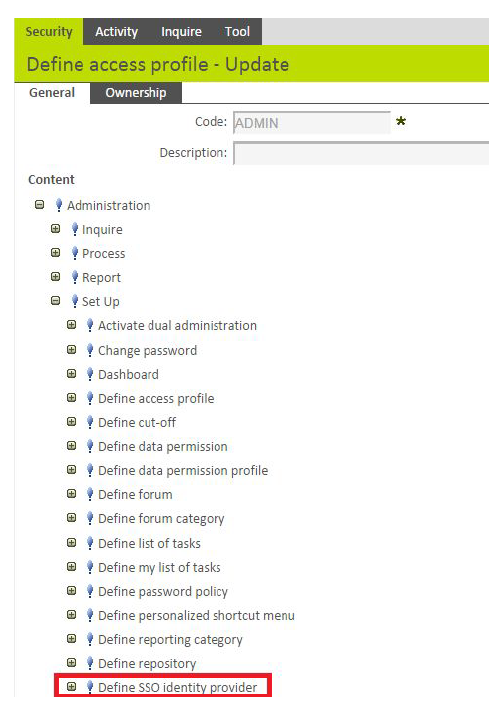Select Define personalized shortcut menu item
This screenshot has width=502, height=708.
click(x=196, y=615)
